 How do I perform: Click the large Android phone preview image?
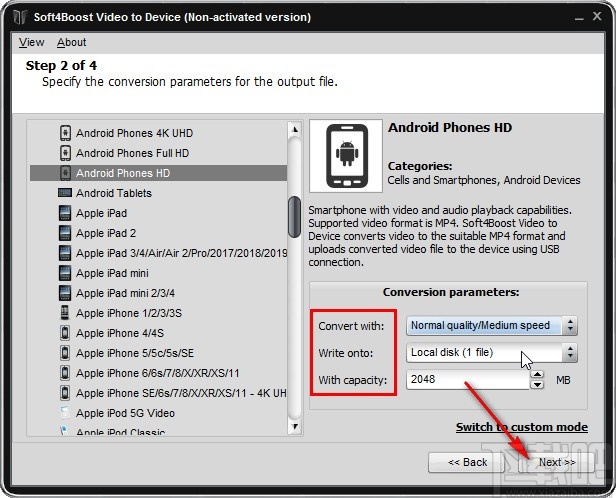346,156
